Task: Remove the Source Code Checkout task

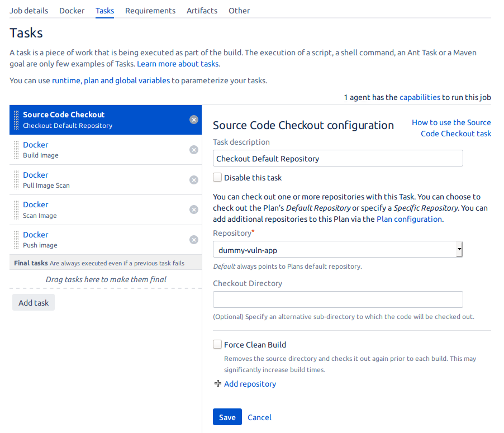Action: point(193,120)
